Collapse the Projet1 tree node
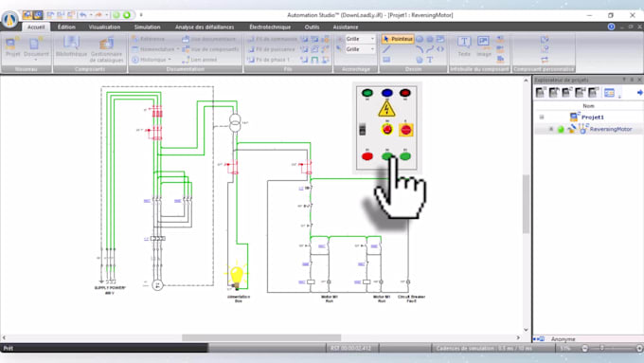 (x=542, y=118)
